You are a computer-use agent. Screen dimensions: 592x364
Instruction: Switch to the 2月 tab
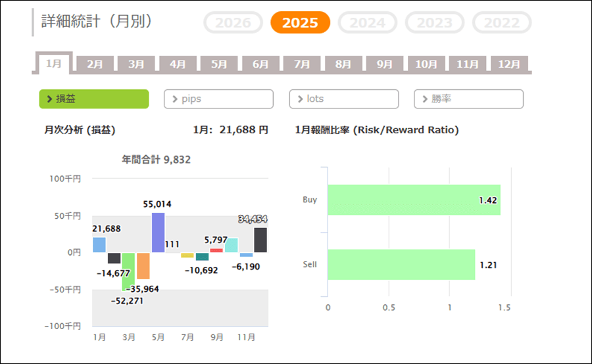coord(95,64)
